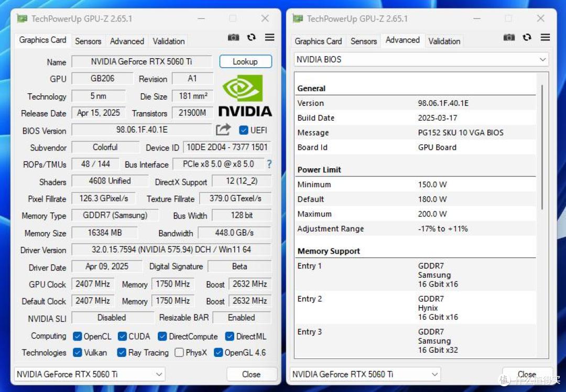Click Close button in right window
Viewport: 566px width, 392px height.
[527, 374]
